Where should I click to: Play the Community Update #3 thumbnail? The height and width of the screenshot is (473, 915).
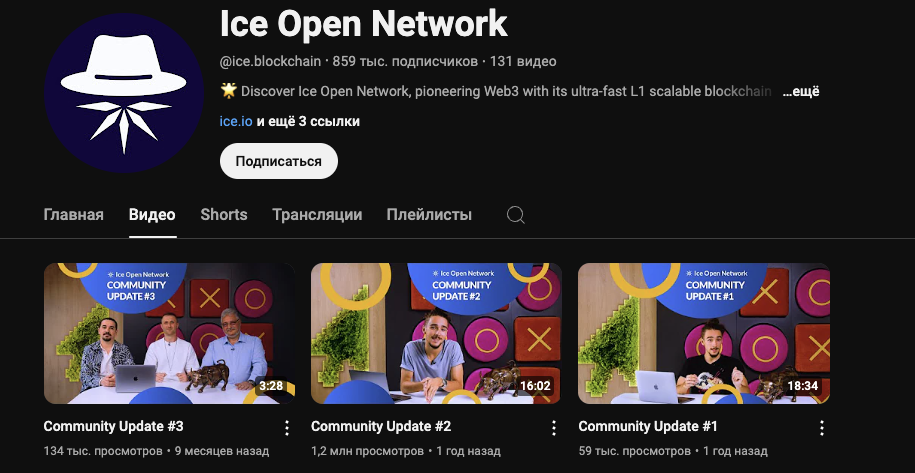pos(169,334)
